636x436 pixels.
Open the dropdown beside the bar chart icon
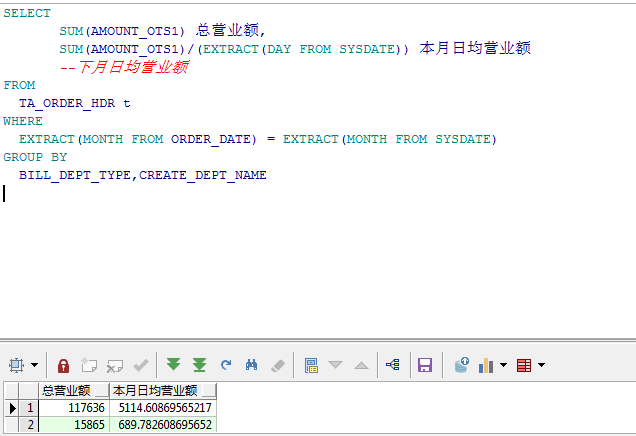pyautogui.click(x=503, y=365)
